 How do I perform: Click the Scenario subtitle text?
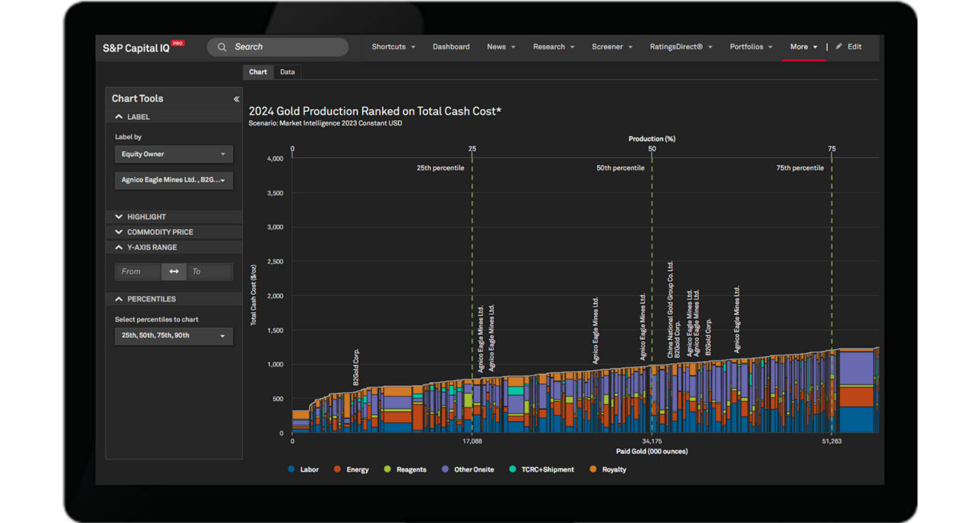[325, 123]
